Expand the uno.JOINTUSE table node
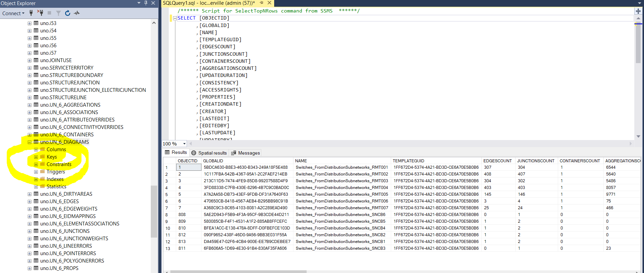Viewport: 644px width, 273px height. click(x=29, y=60)
